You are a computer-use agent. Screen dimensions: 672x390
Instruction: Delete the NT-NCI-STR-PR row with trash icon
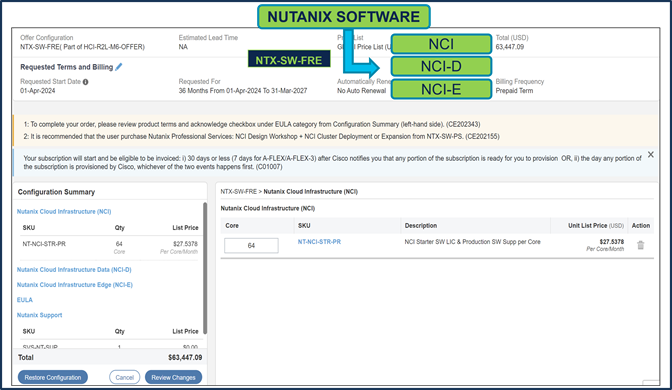(x=641, y=245)
